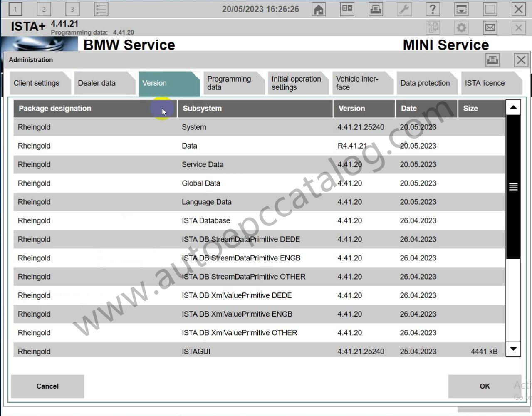Sort by Date column header
This screenshot has height=416, width=532.
coord(426,109)
